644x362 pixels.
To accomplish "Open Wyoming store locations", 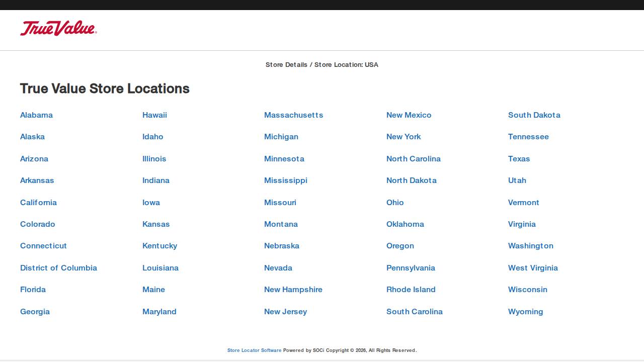I will pos(525,311).
